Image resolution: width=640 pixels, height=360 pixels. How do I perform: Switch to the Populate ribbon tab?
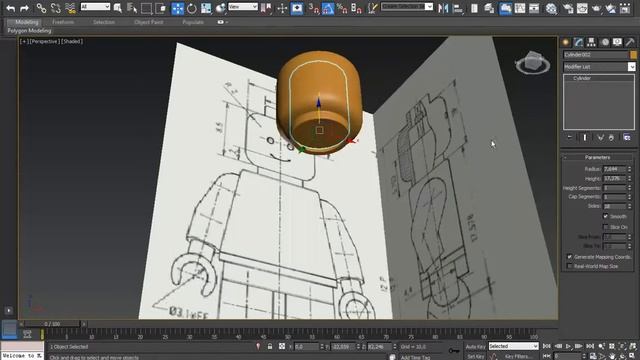point(193,22)
